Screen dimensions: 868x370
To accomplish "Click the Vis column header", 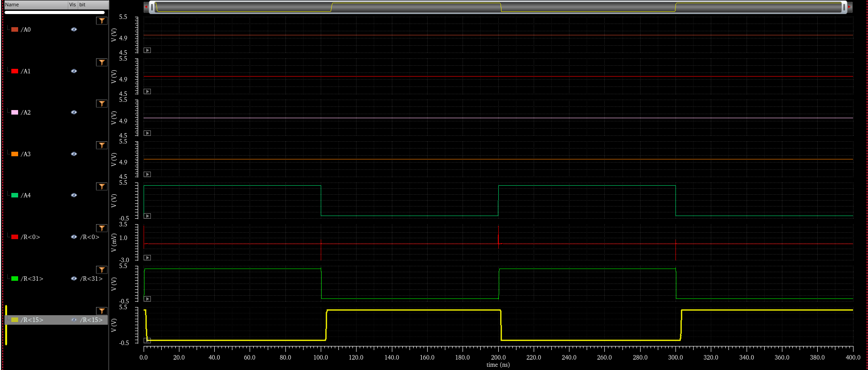I will click(x=72, y=5).
